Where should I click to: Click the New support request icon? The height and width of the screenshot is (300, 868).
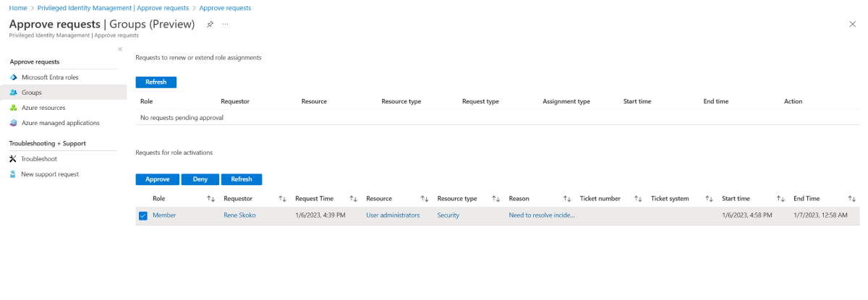[x=13, y=174]
